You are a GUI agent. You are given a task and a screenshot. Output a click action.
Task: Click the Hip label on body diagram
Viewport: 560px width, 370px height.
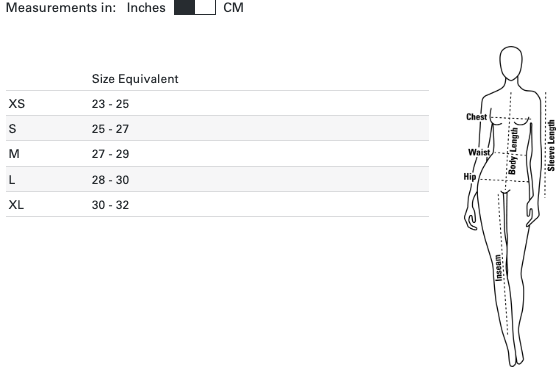(x=470, y=176)
